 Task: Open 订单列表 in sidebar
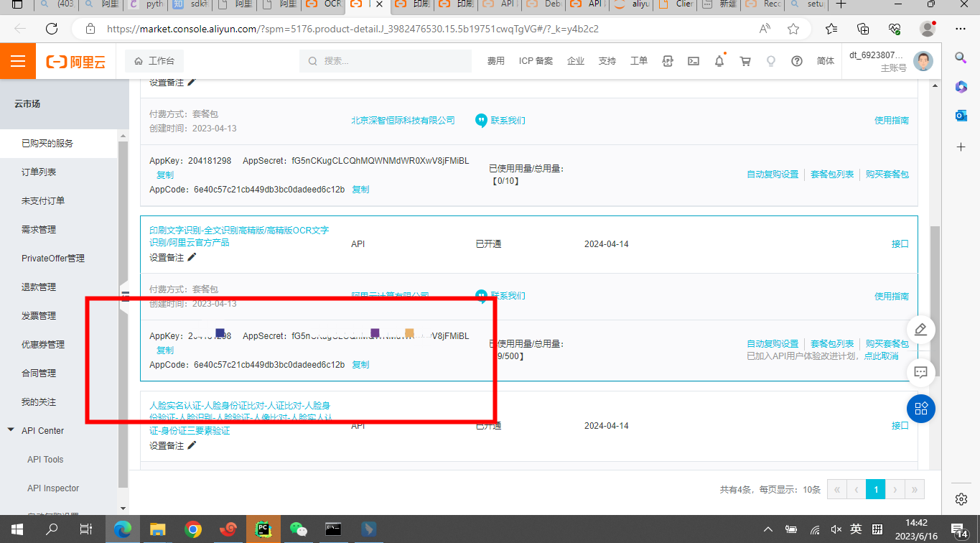point(39,172)
